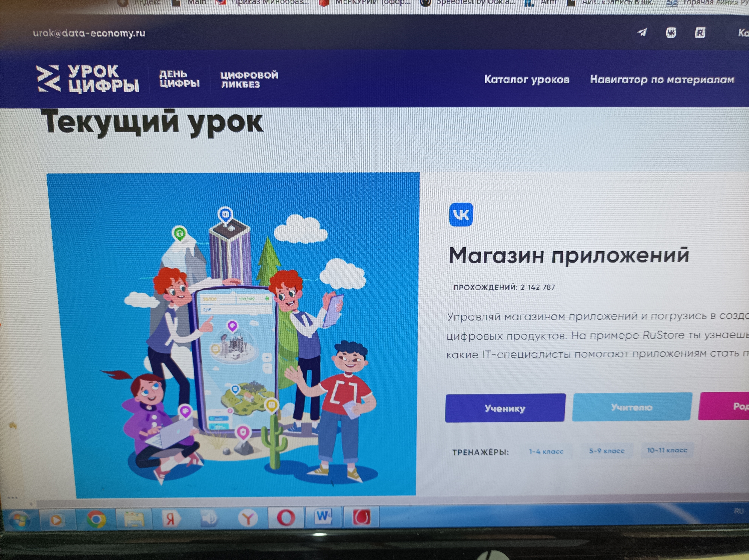Image resolution: width=749 pixels, height=560 pixels.
Task: Click the Ученику button
Action: tap(505, 408)
